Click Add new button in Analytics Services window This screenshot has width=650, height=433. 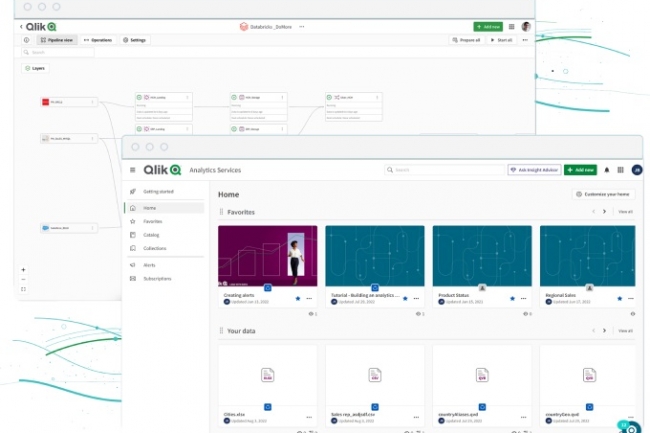click(580, 170)
